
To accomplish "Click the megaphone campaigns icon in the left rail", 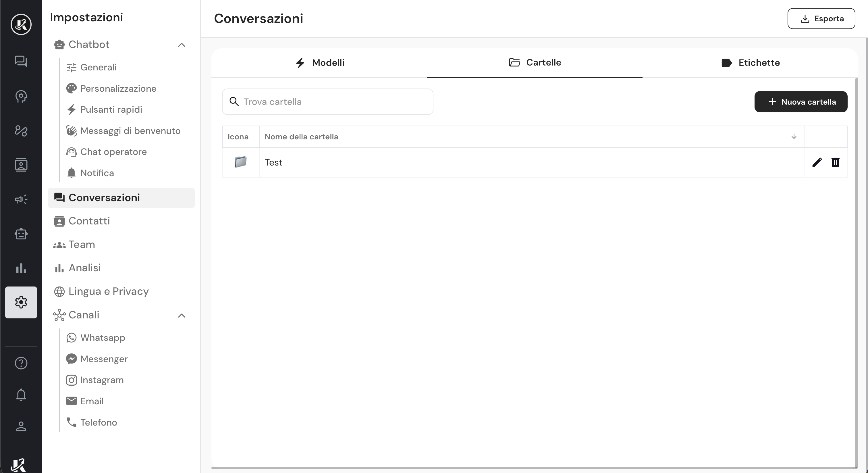I will [x=21, y=199].
